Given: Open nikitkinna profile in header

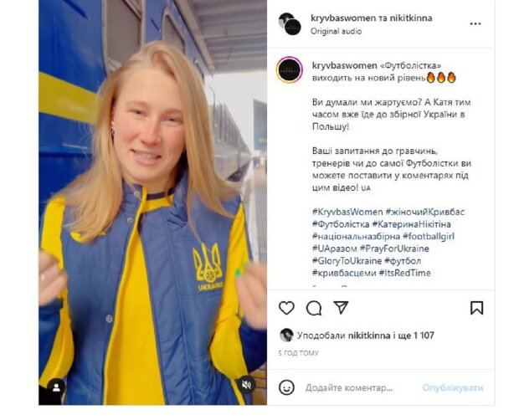Looking at the screenshot, I should point(411,18).
